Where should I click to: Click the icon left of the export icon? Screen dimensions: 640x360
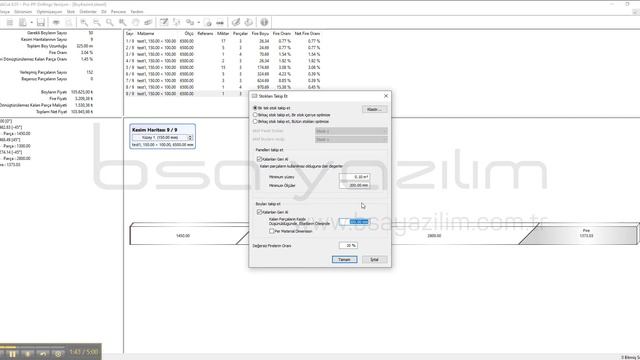click(x=236, y=22)
